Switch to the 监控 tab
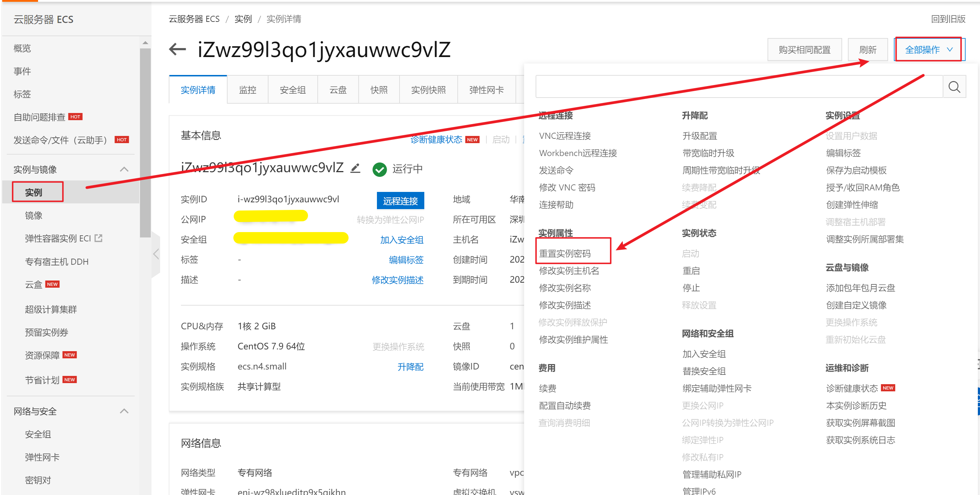 (x=248, y=90)
